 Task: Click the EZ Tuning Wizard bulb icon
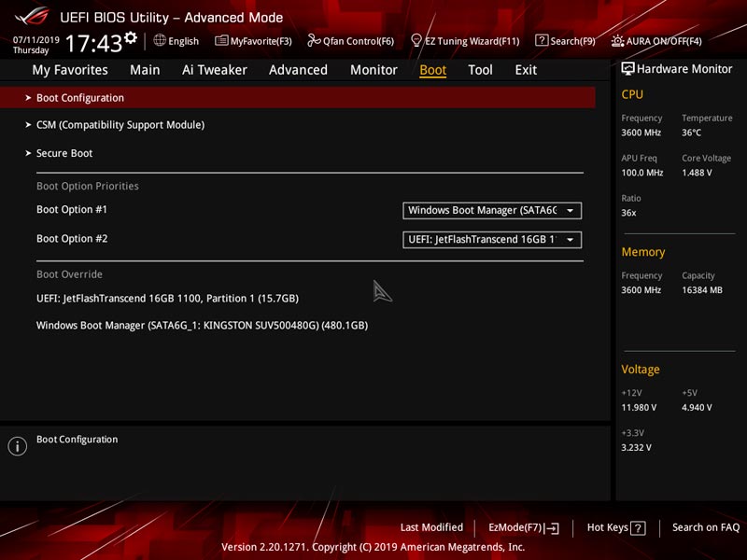[416, 40]
